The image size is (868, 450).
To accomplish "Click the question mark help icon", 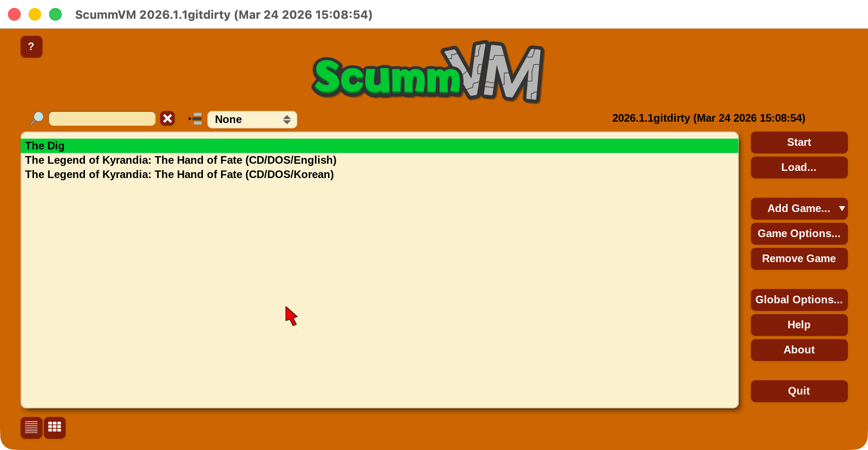I will tap(31, 47).
